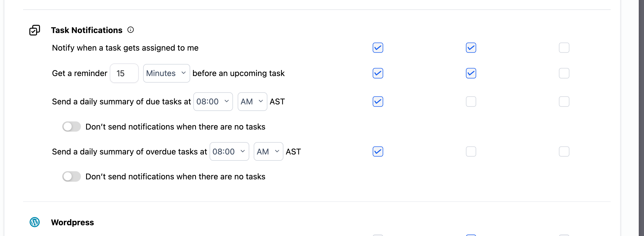Enable third checkbox for upcoming task reminder
The width and height of the screenshot is (644, 236).
coord(564,73)
